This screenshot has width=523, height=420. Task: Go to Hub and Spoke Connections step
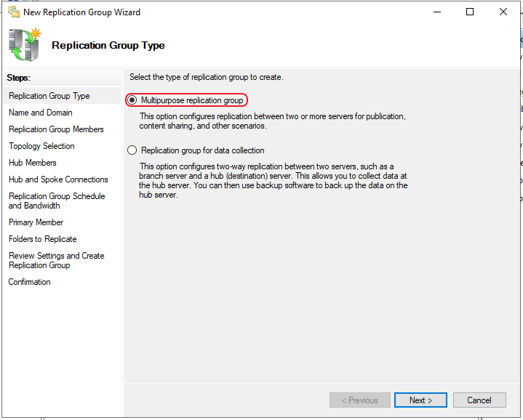(58, 179)
